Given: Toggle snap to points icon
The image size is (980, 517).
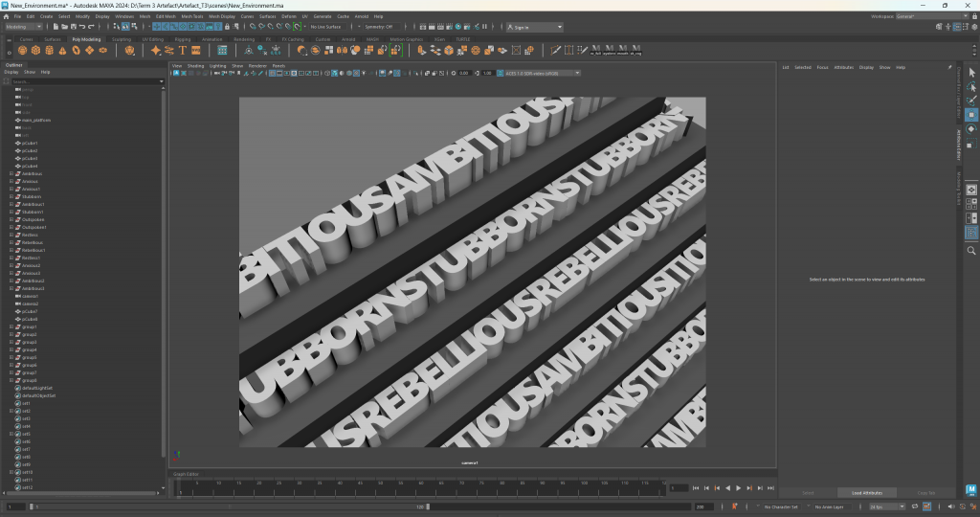Looking at the screenshot, I should tap(271, 27).
